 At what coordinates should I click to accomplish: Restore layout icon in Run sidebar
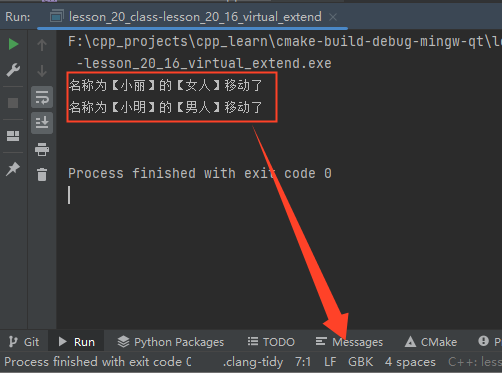click(x=13, y=136)
